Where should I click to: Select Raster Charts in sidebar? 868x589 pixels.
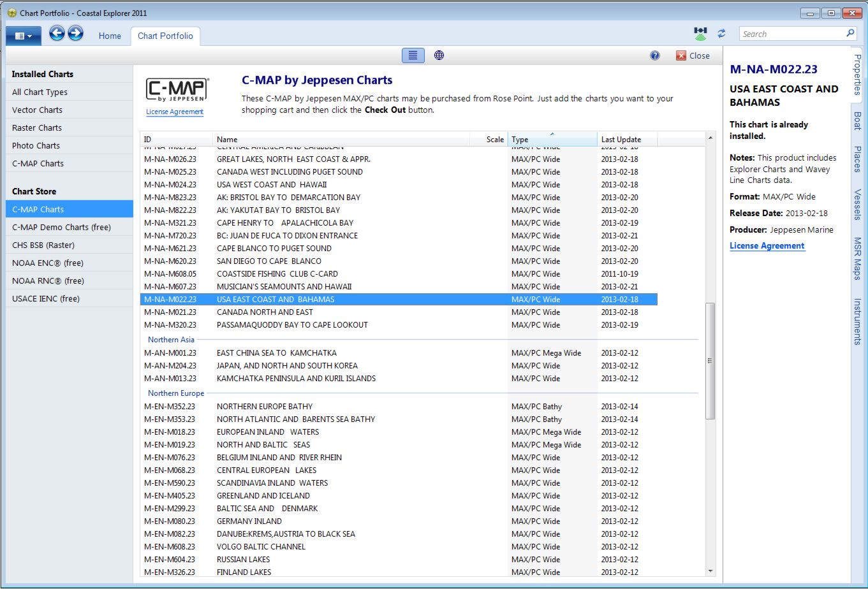70,127
